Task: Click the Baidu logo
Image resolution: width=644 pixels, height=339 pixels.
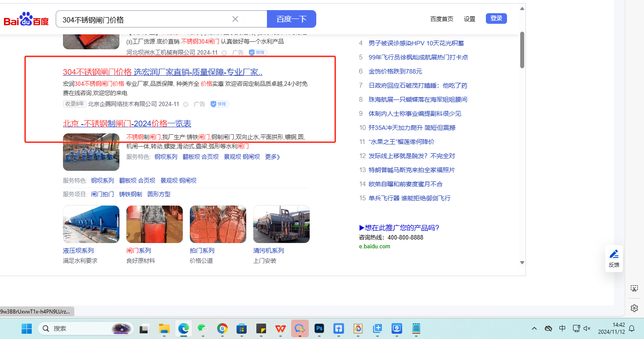Action: [x=26, y=19]
